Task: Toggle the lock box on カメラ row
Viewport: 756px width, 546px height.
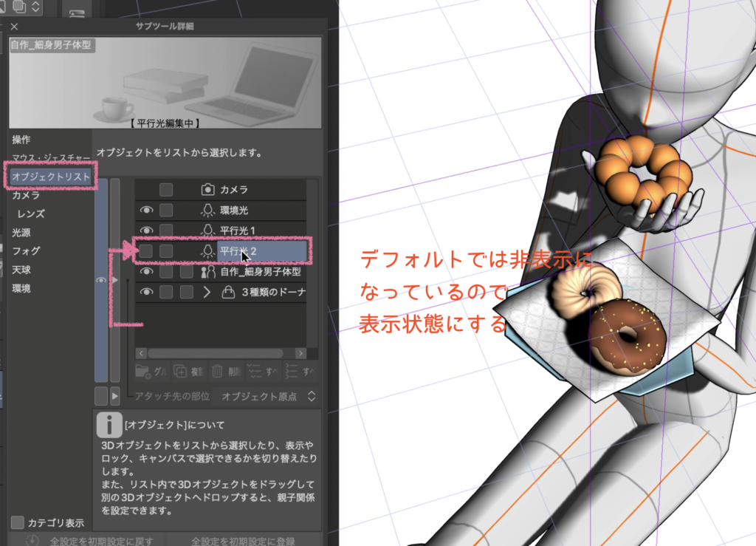Action: point(167,190)
